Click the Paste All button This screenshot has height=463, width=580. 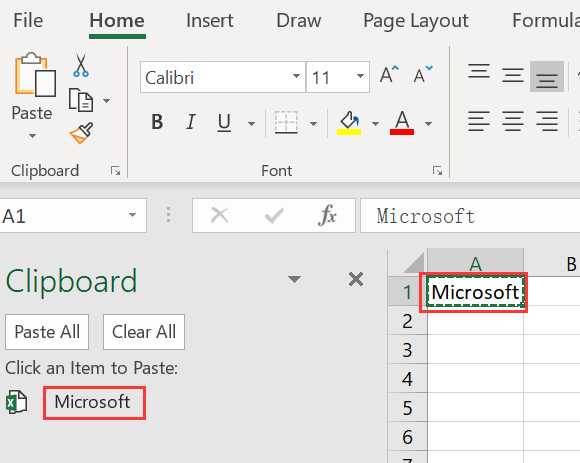(47, 332)
